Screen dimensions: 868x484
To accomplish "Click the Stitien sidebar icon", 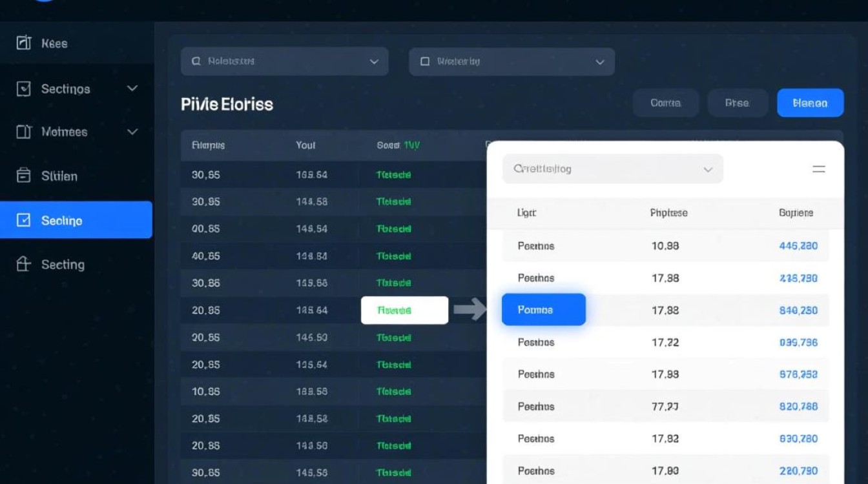I will pyautogui.click(x=23, y=176).
